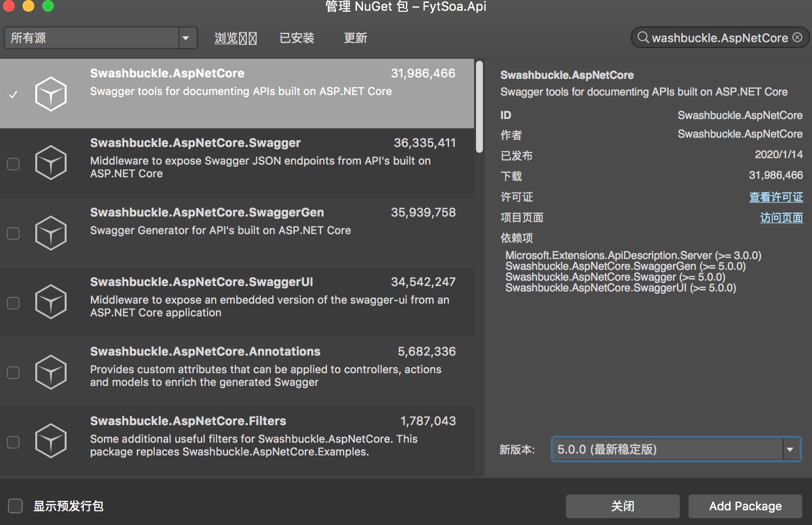Click the 35,939,758 download count
The width and height of the screenshot is (812, 525).
(x=423, y=212)
